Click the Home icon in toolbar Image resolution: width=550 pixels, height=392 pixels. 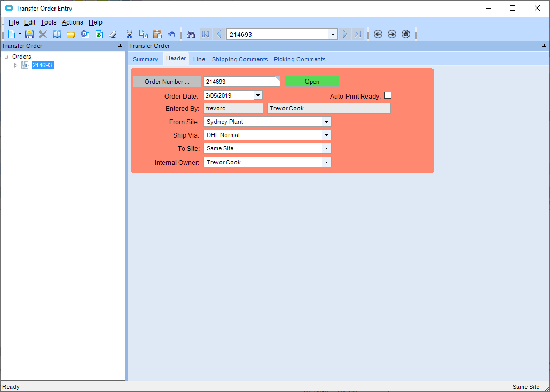[x=406, y=34]
